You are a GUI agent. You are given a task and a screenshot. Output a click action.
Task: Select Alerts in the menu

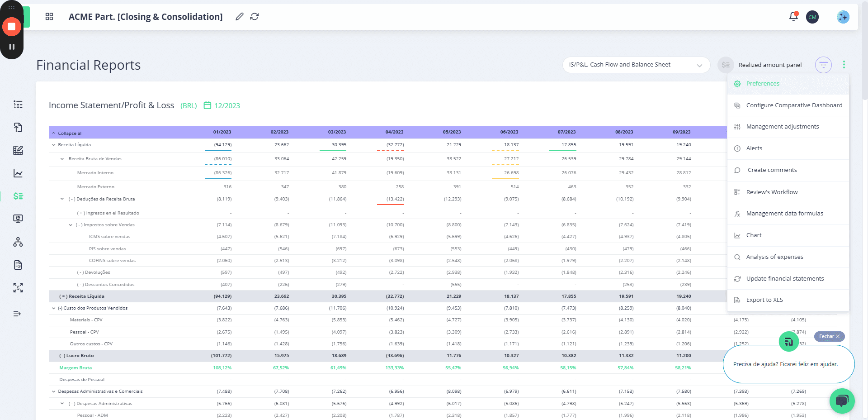pyautogui.click(x=788, y=148)
